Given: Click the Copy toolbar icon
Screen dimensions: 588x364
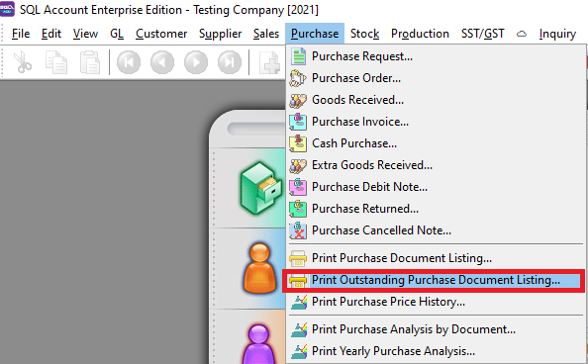Looking at the screenshot, I should click(x=56, y=62).
